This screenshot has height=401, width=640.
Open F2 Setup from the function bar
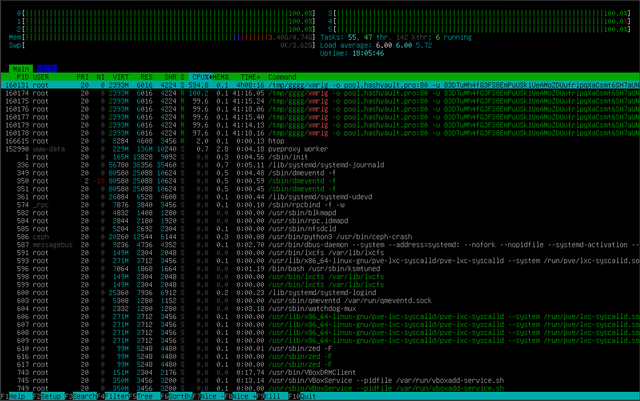(49, 397)
